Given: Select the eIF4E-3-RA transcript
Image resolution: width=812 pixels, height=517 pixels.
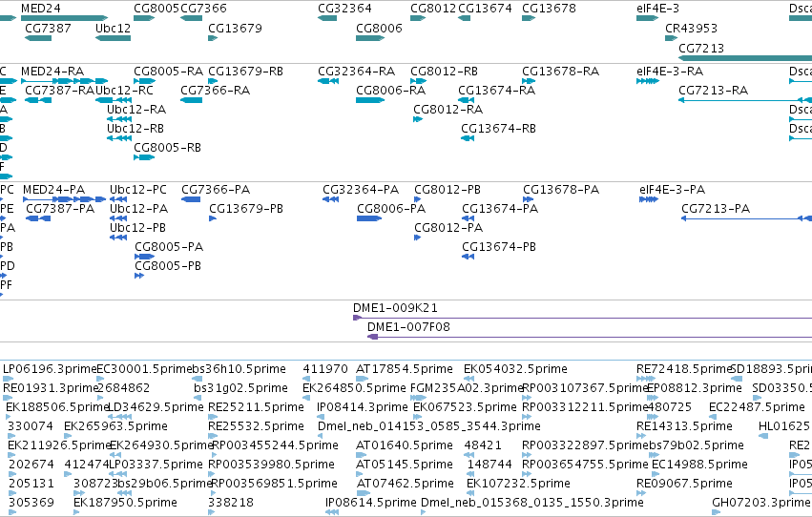Looking at the screenshot, I should coord(648,81).
